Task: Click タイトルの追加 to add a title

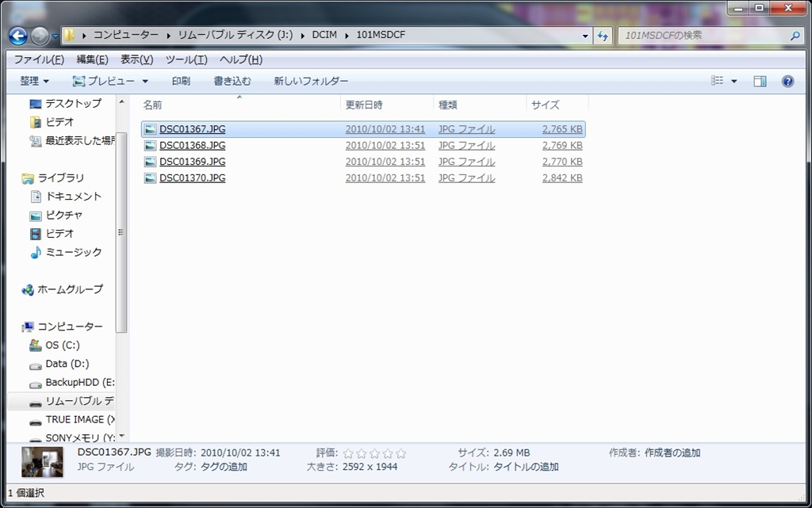Action: coord(526,467)
